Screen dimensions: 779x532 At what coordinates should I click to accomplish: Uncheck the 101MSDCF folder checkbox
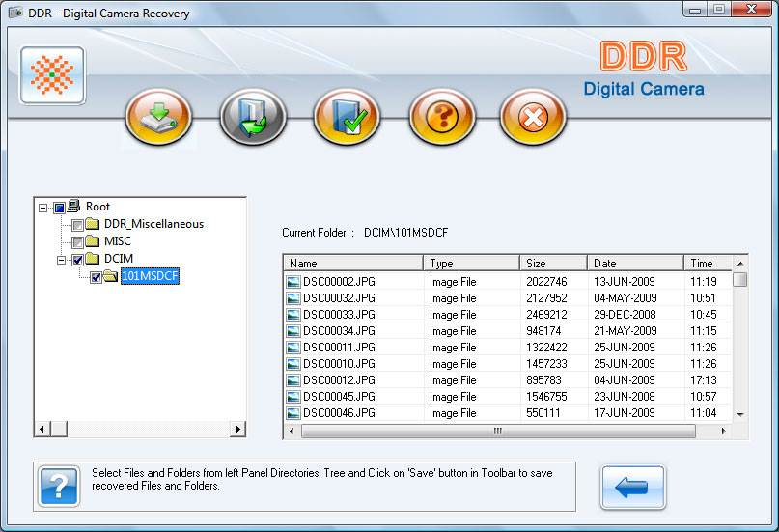point(96,278)
